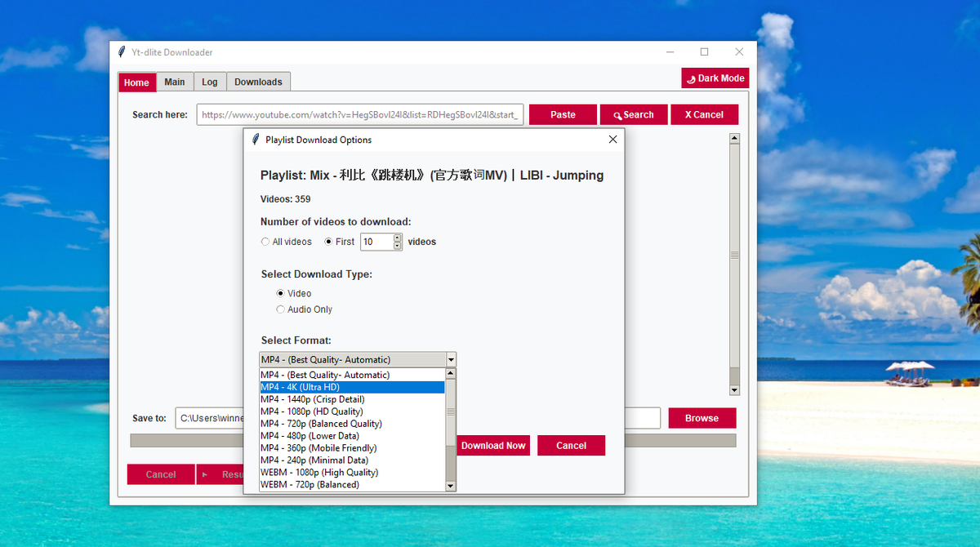This screenshot has width=980, height=547.
Task: Open the Main tab
Action: point(174,82)
